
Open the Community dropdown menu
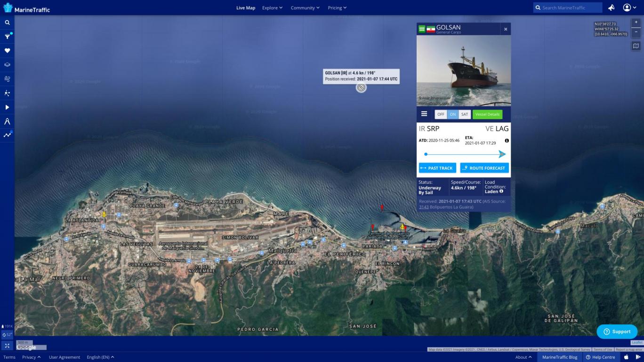(305, 8)
